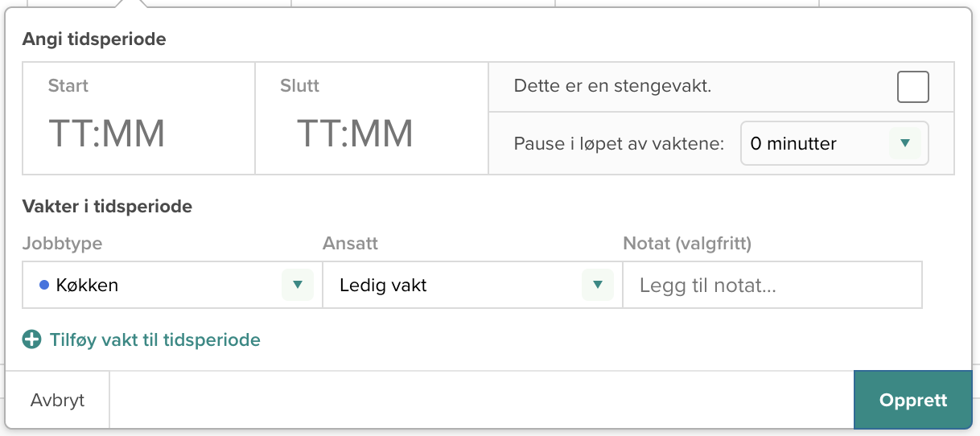Click the arrow icon in the pause minutes selector
Image resolution: width=980 pixels, height=436 pixels.
pos(904,143)
